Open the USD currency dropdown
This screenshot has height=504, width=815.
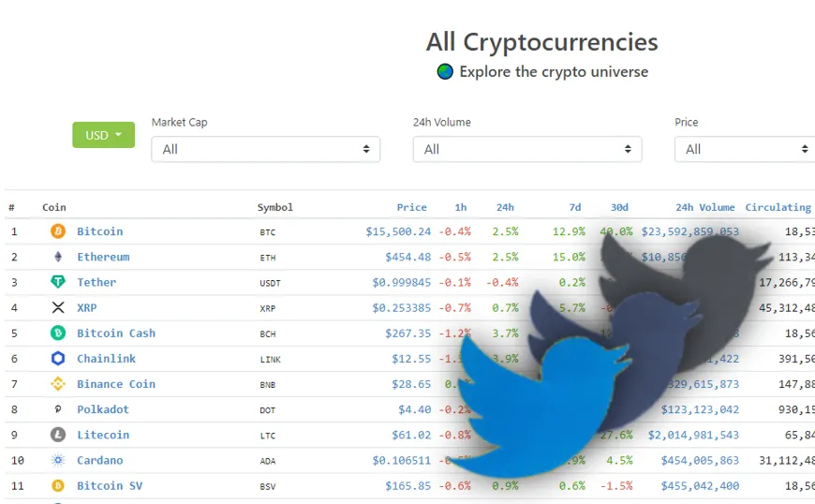(103, 135)
